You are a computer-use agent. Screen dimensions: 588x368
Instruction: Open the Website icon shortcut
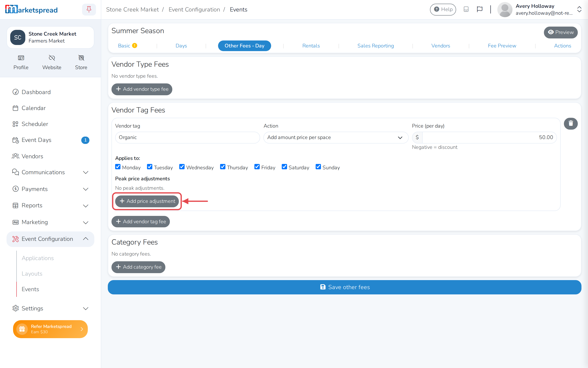pyautogui.click(x=52, y=62)
